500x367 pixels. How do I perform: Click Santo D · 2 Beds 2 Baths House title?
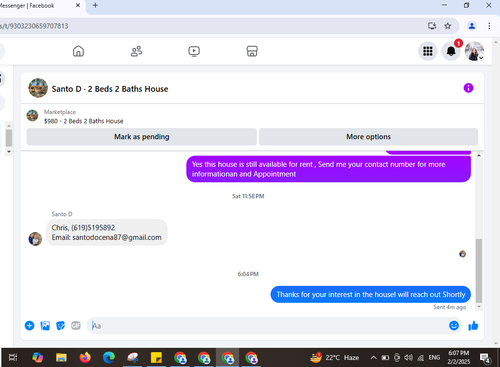(x=110, y=89)
